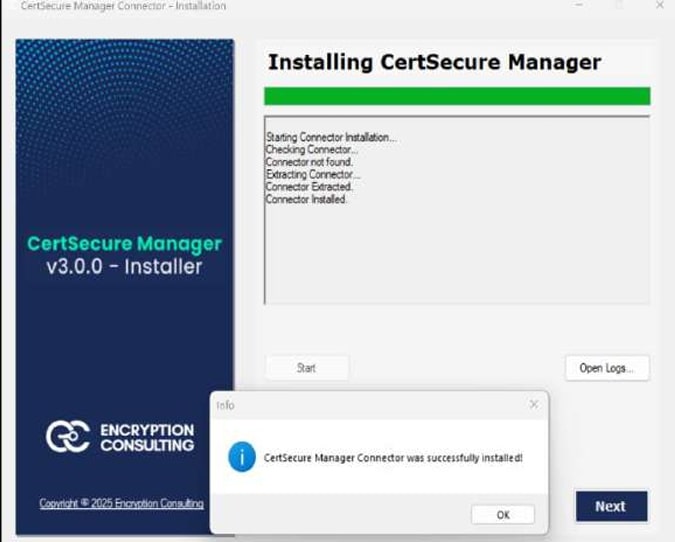
Task: Close the Info dialog with its X
Action: (x=534, y=404)
